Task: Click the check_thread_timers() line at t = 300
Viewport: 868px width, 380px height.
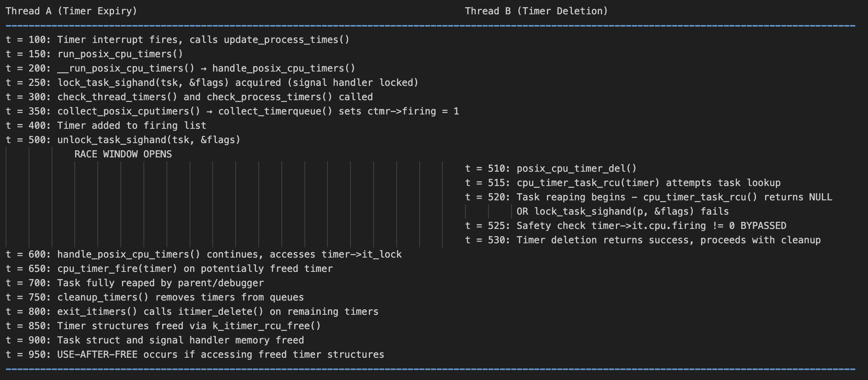Action: click(x=189, y=97)
